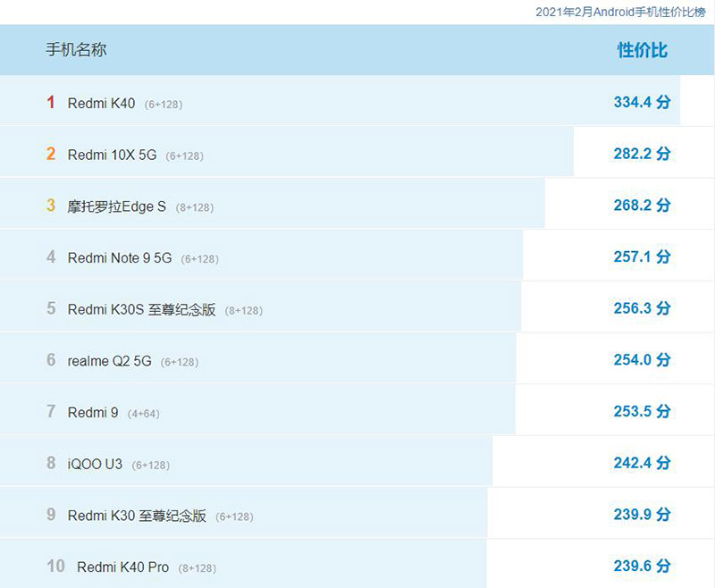Click the 239.9 分 score
The height and width of the screenshot is (588, 715).
(642, 514)
